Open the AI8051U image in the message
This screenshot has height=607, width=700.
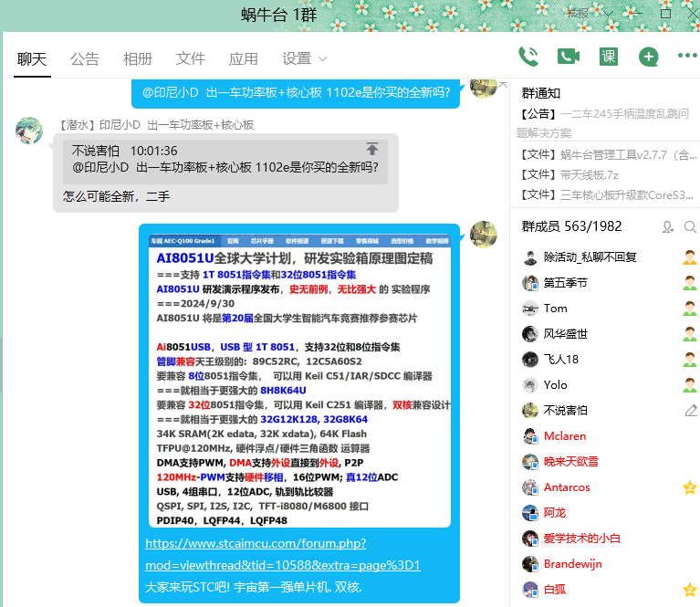299,380
